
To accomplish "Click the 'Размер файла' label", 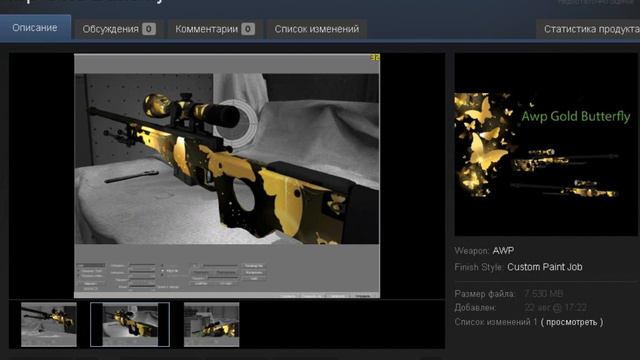I will [485, 294].
